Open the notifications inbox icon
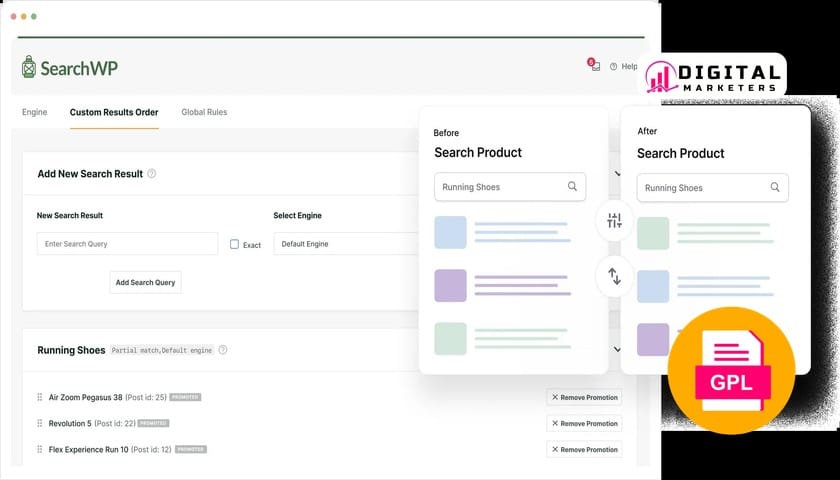This screenshot has height=480, width=840. tap(594, 65)
